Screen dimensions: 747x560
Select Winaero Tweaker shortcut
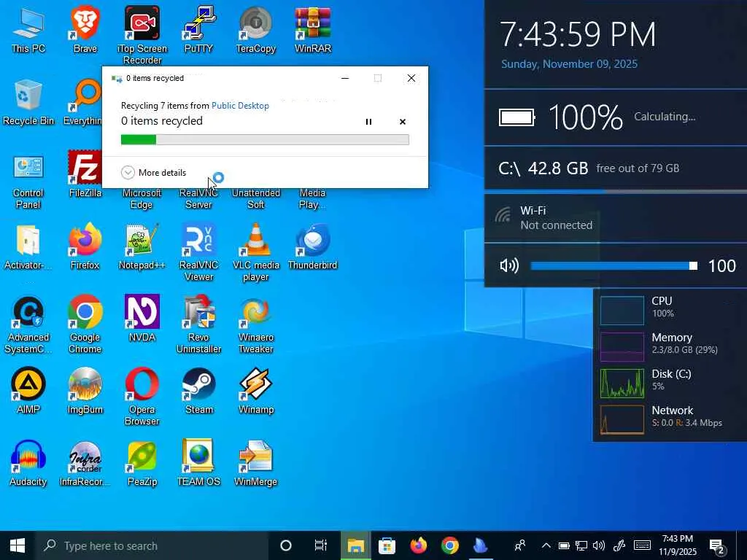pyautogui.click(x=256, y=324)
